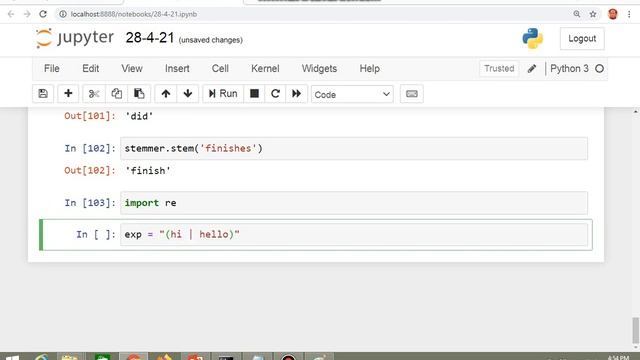Reload the browser page

tap(43, 14)
